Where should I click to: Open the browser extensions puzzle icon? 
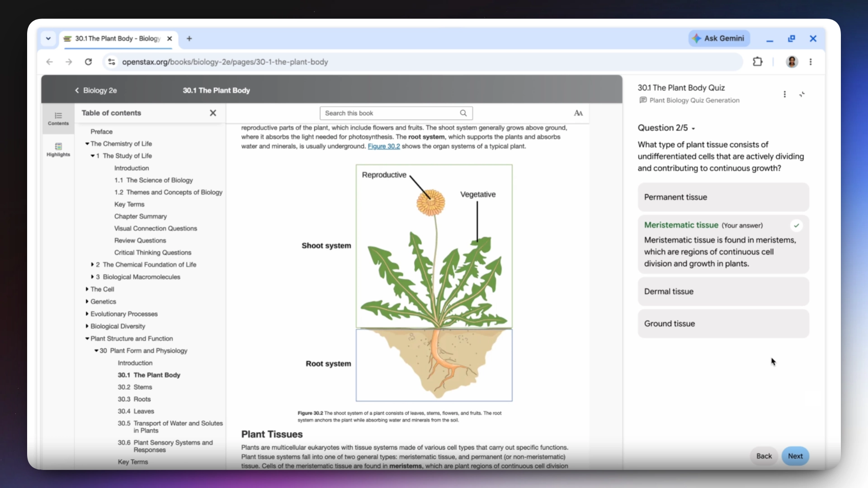tap(758, 62)
